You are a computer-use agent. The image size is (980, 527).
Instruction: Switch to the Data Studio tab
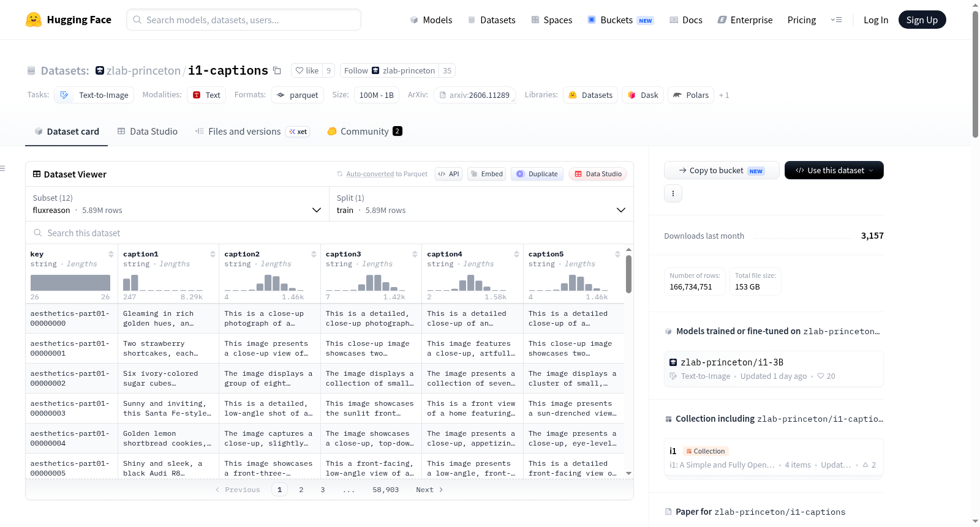pyautogui.click(x=148, y=131)
